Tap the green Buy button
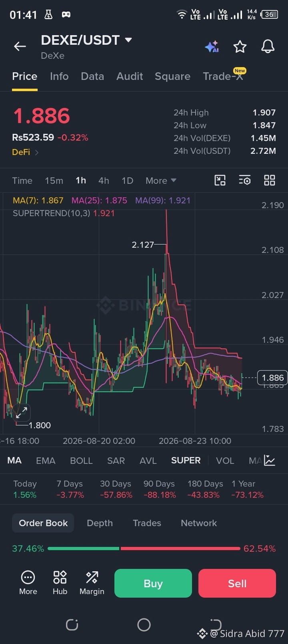This screenshot has height=644, width=288. click(x=153, y=583)
